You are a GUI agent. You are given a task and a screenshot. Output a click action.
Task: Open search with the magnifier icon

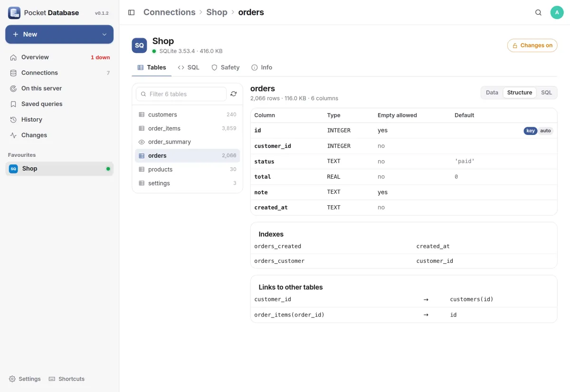coord(538,13)
